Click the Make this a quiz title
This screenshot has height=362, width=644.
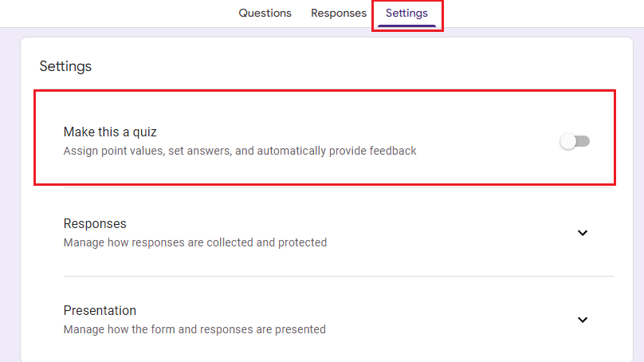tap(110, 132)
